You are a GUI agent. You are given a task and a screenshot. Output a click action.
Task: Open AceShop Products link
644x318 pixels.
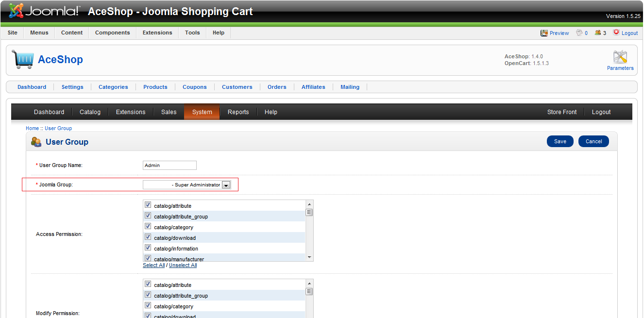tap(155, 87)
